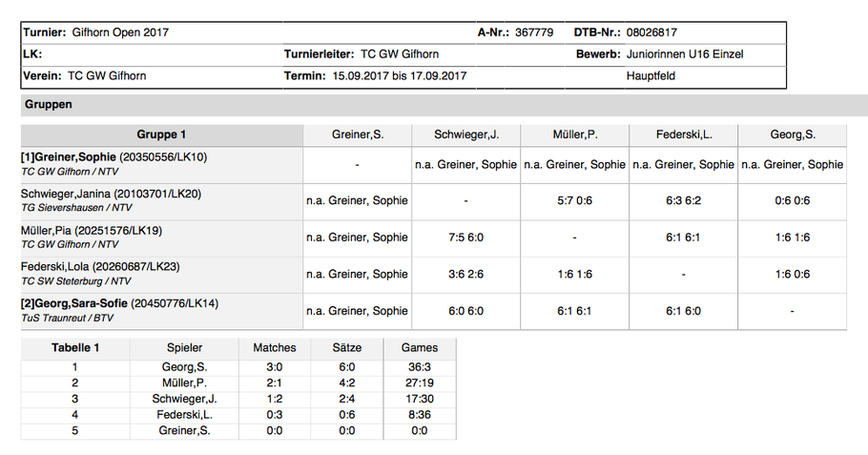Click the Federski,L. column header

(x=684, y=134)
